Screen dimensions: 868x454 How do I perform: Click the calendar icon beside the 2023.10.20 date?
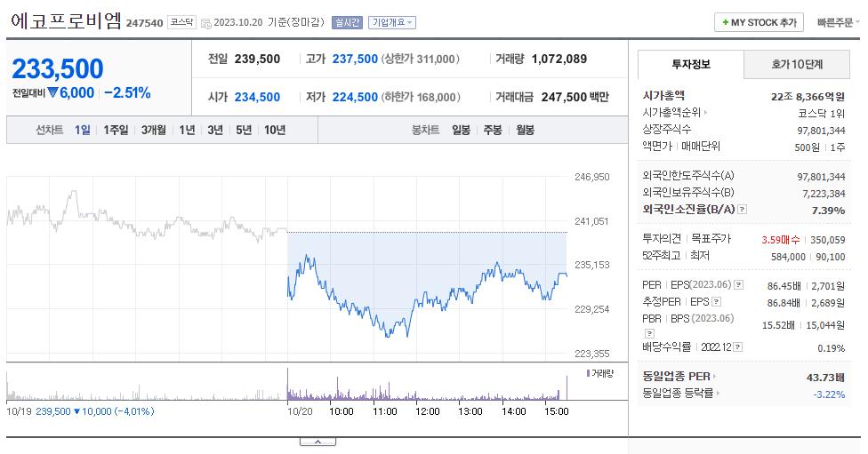tap(205, 23)
